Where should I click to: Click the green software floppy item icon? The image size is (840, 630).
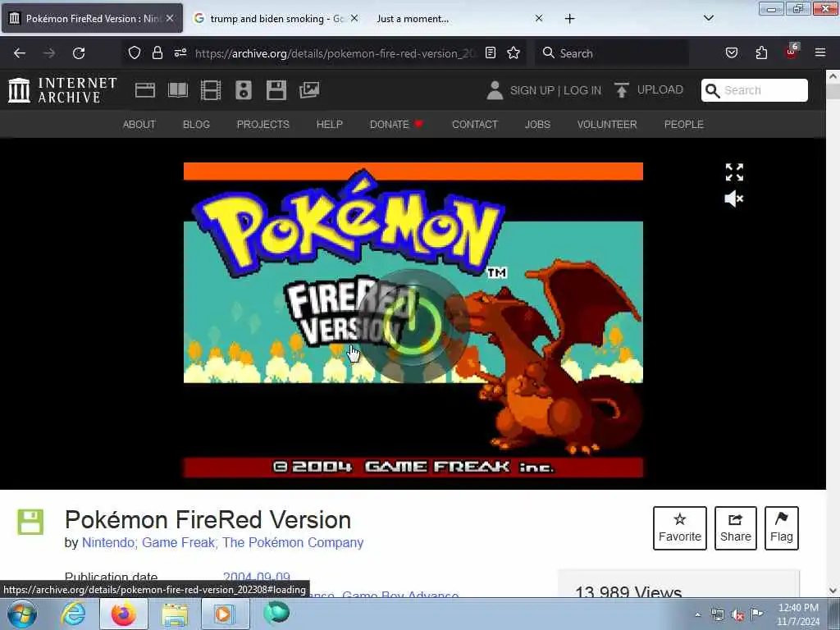click(30, 522)
